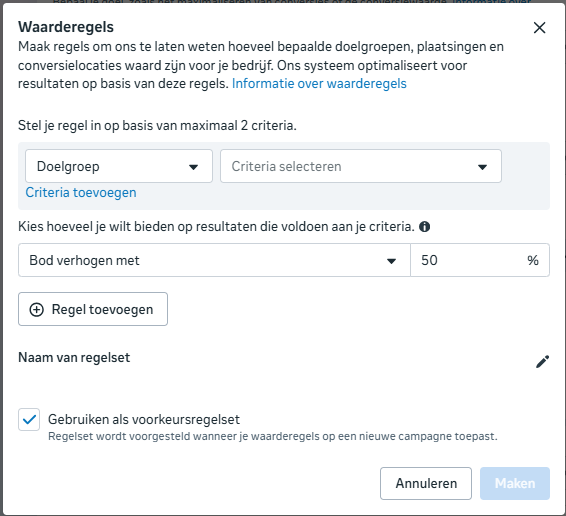Click the percent sign in the bid field
566x516 pixels.
coord(533,260)
